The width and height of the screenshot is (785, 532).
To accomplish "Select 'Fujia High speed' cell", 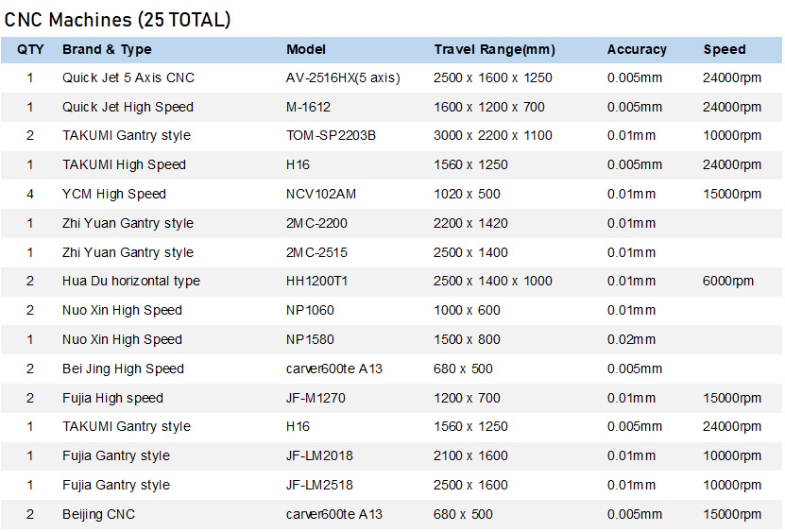I will tap(112, 398).
